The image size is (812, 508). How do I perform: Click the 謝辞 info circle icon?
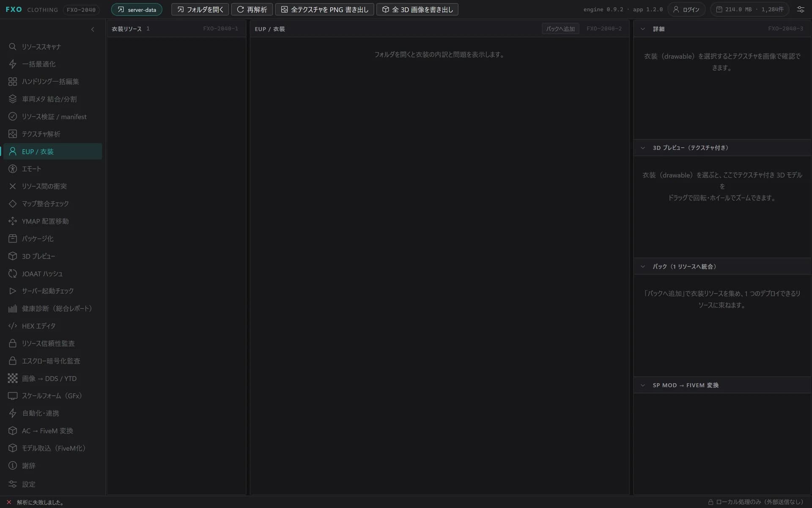point(13,466)
